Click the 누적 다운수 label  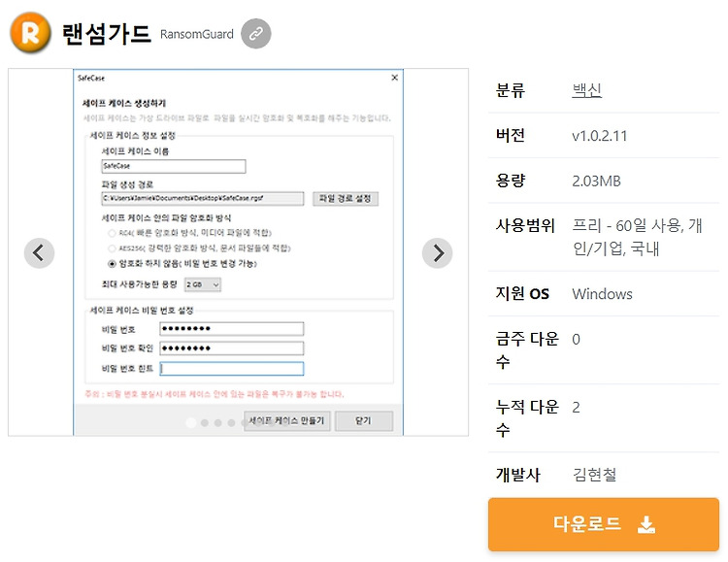pyautogui.click(x=527, y=418)
